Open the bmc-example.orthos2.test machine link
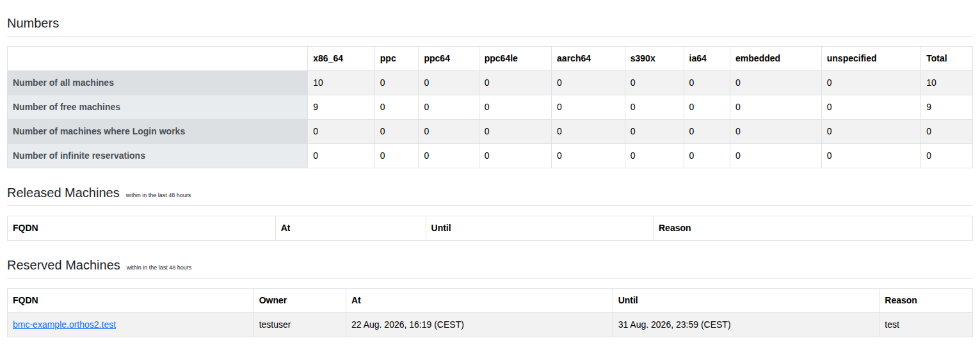The width and height of the screenshot is (980, 345). (64, 325)
